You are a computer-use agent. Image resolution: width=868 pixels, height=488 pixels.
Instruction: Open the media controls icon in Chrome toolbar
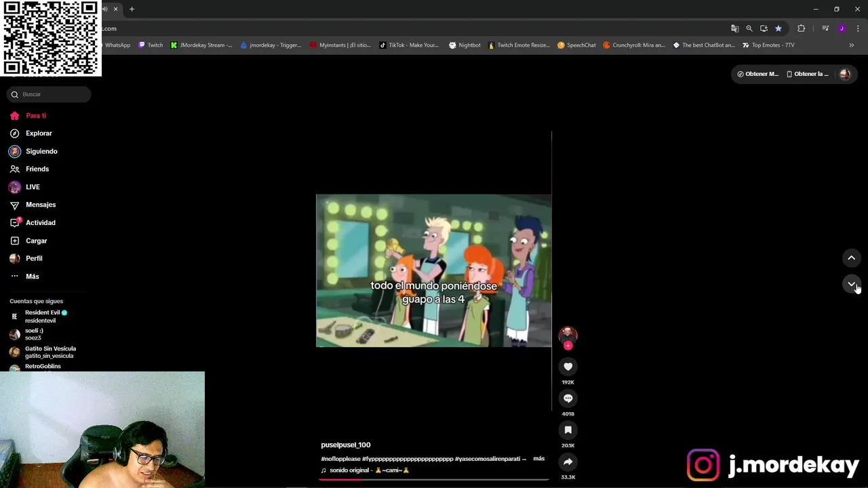825,28
